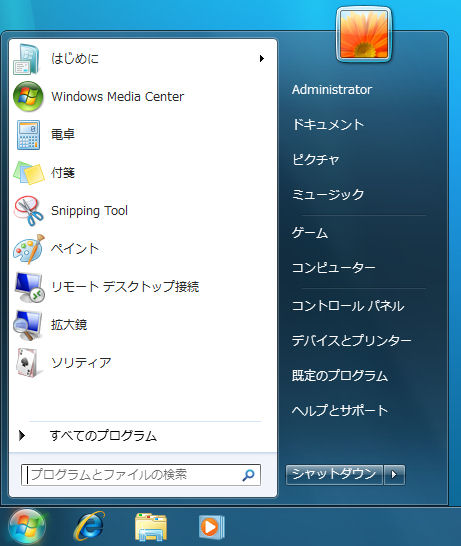Viewport: 461px width, 546px height.
Task: Expand the はじめに submenu arrow
Action: [262, 58]
